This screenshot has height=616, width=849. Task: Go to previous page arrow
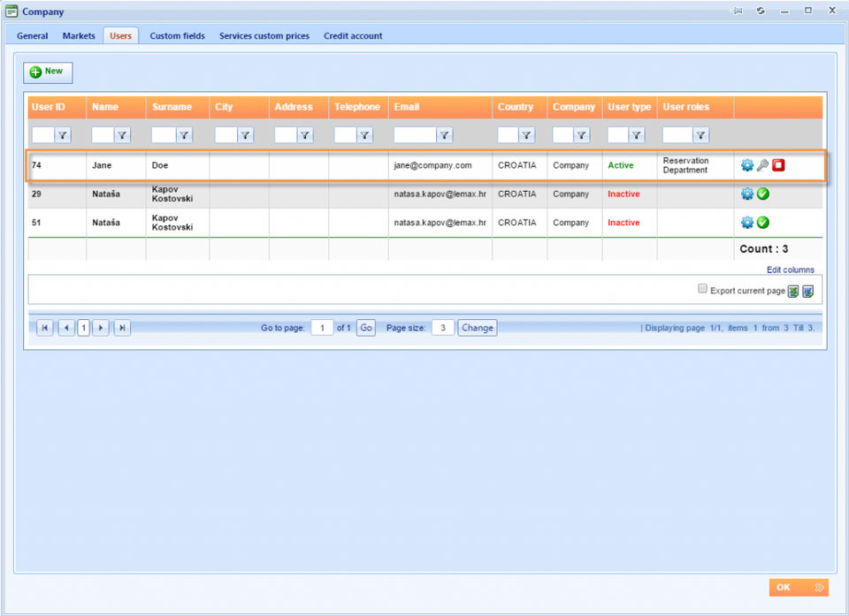tap(66, 328)
